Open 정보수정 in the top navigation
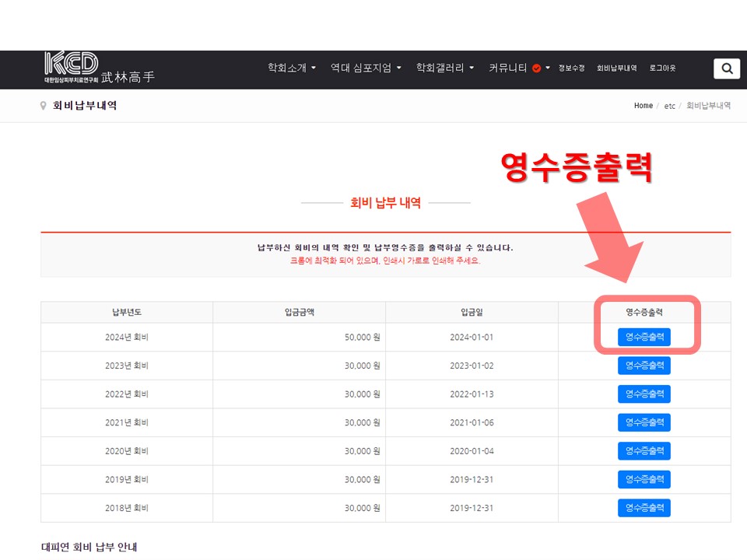The height and width of the screenshot is (560, 747). click(x=571, y=68)
